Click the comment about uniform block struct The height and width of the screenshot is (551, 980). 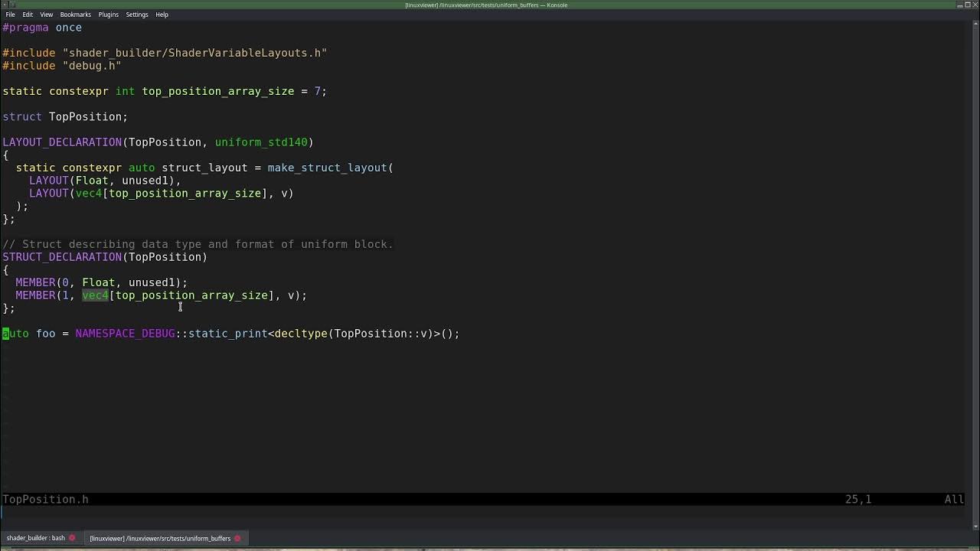click(x=198, y=244)
